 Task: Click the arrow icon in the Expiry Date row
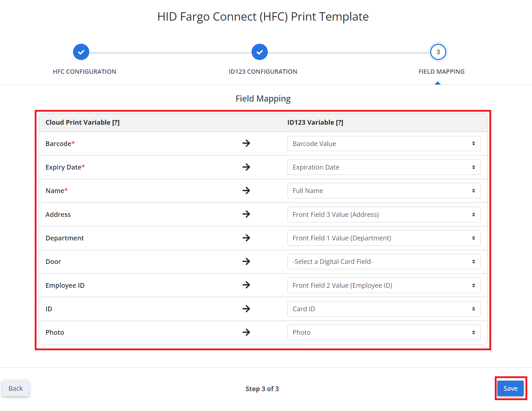[246, 167]
